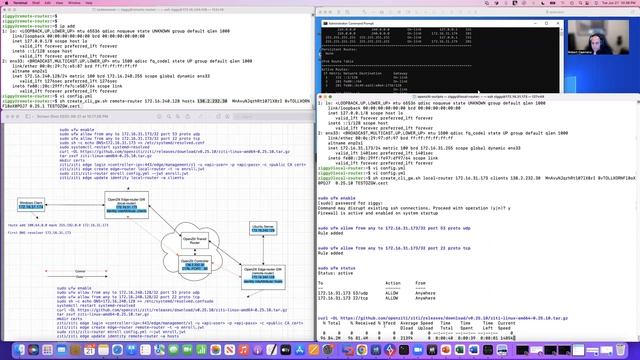Open Safari from the Dock
640x360 pixels.
click(117, 349)
